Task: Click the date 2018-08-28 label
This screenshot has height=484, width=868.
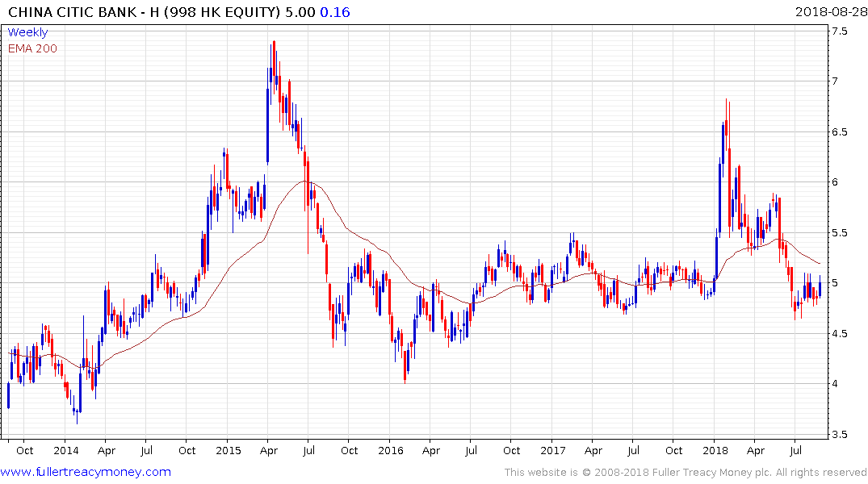Action: 831,12
